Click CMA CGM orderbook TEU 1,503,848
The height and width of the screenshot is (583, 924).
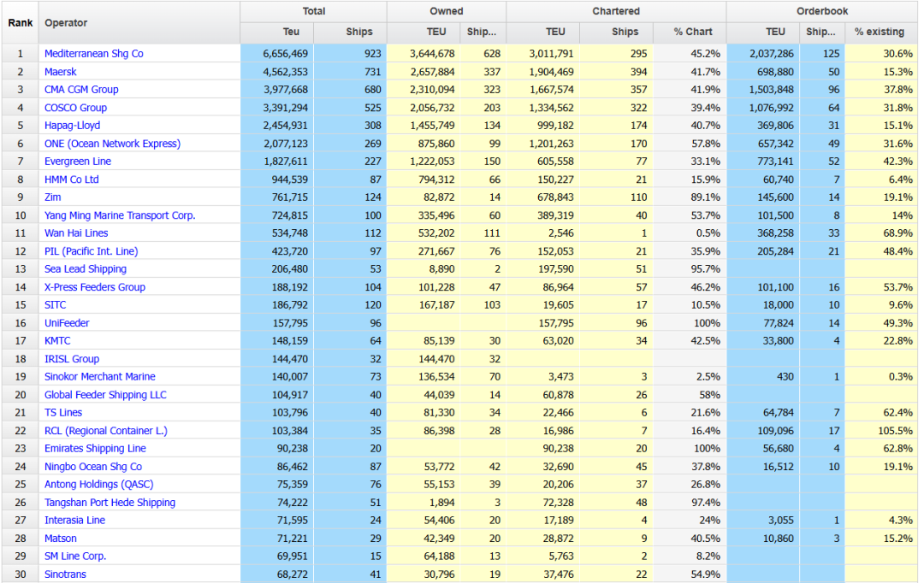tap(763, 90)
